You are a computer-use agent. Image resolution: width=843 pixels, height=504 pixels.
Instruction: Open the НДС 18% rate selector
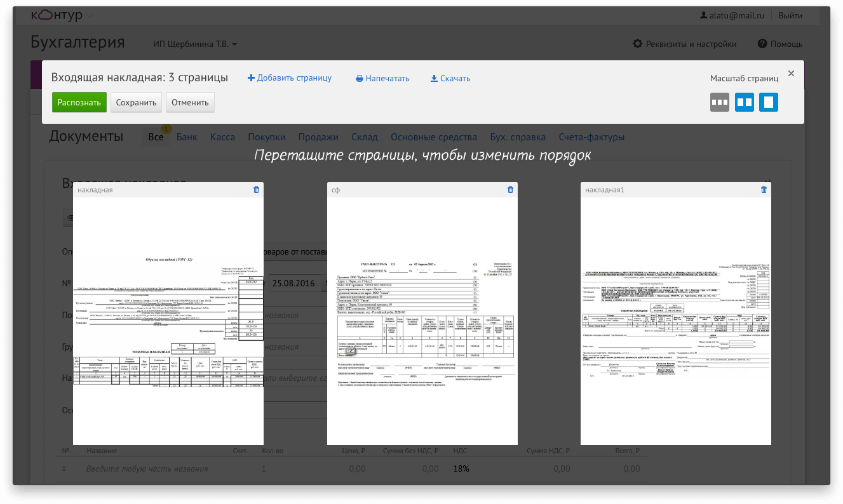tap(461, 468)
